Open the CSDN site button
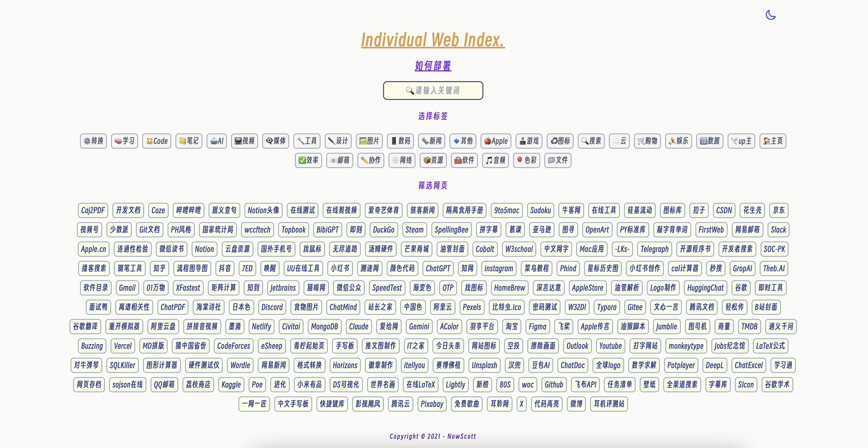This screenshot has height=448, width=868. point(724,210)
